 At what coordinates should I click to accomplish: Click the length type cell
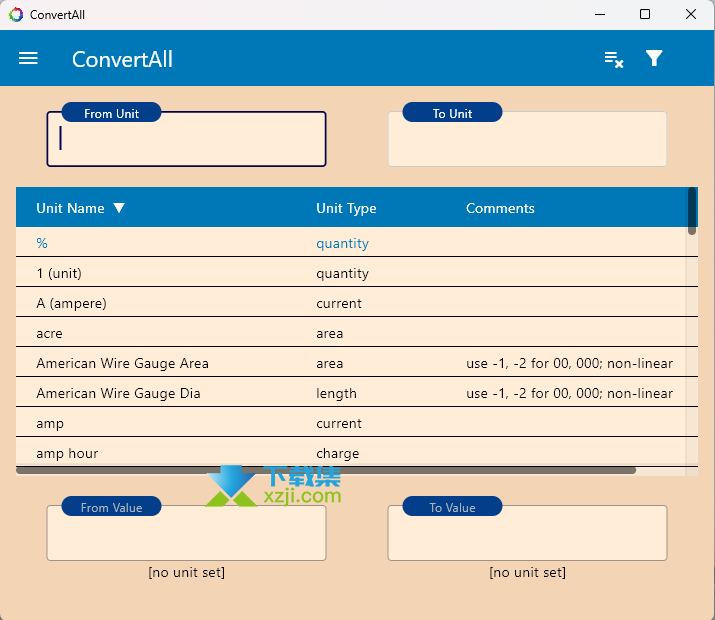(x=336, y=393)
